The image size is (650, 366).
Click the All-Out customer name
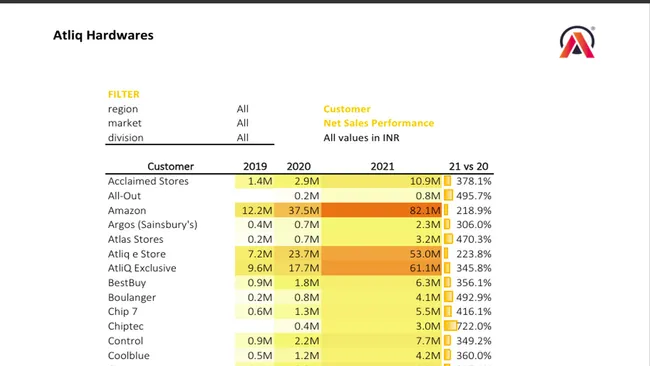coord(124,196)
